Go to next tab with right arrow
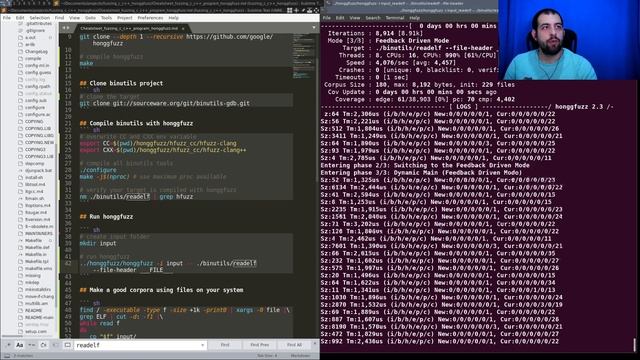Screen dimensions: 640x360 tap(68, 28)
